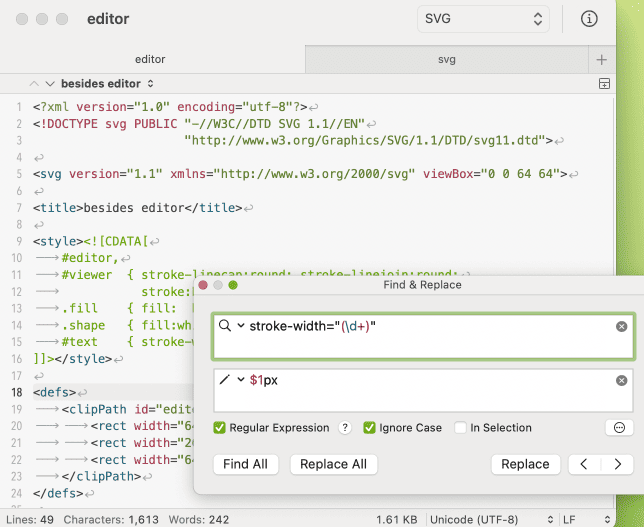
Task: Open the SVG syntax dropdown
Action: (483, 19)
